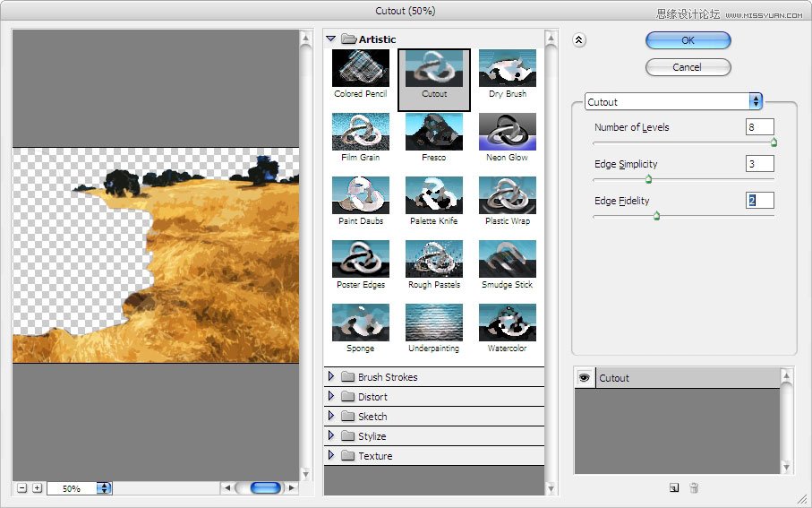The width and height of the screenshot is (812, 508).
Task: Click preview vertical scroll up arrow
Action: (305, 39)
